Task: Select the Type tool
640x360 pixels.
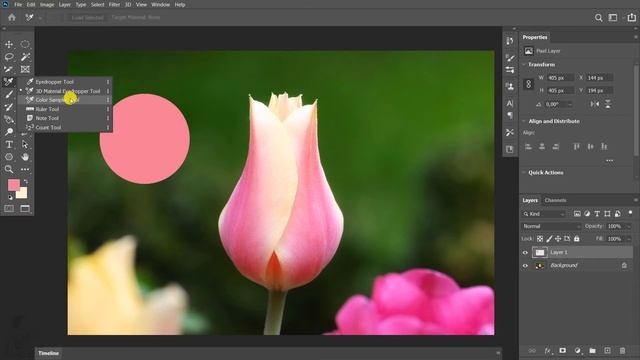Action: coord(9,144)
